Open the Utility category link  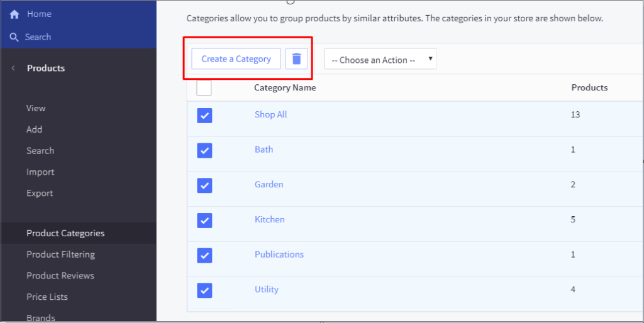[x=266, y=290]
